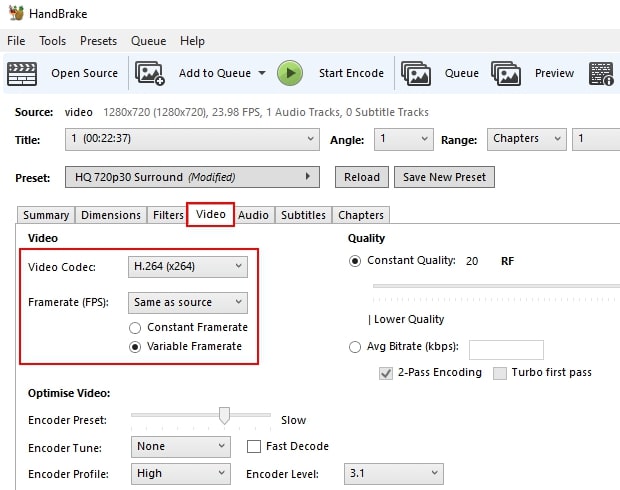620x490 pixels.
Task: Switch to the Filters tab
Action: click(168, 215)
